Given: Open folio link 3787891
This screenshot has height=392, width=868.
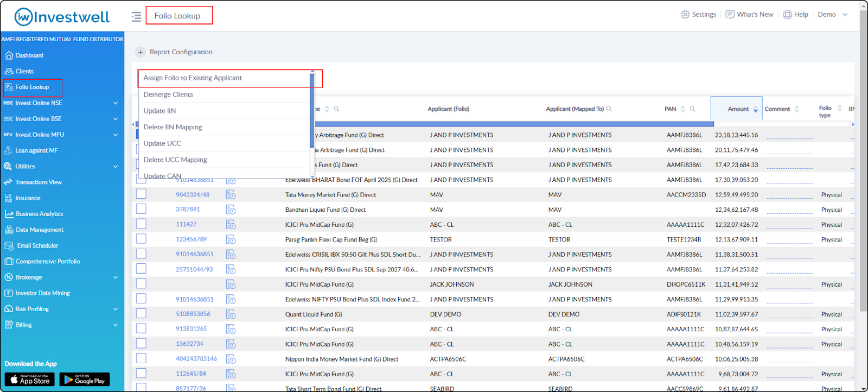Looking at the screenshot, I should click(188, 210).
